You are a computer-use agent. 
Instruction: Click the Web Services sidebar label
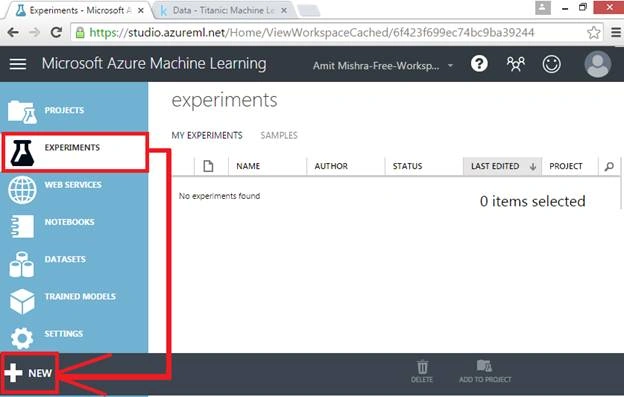coord(73,185)
